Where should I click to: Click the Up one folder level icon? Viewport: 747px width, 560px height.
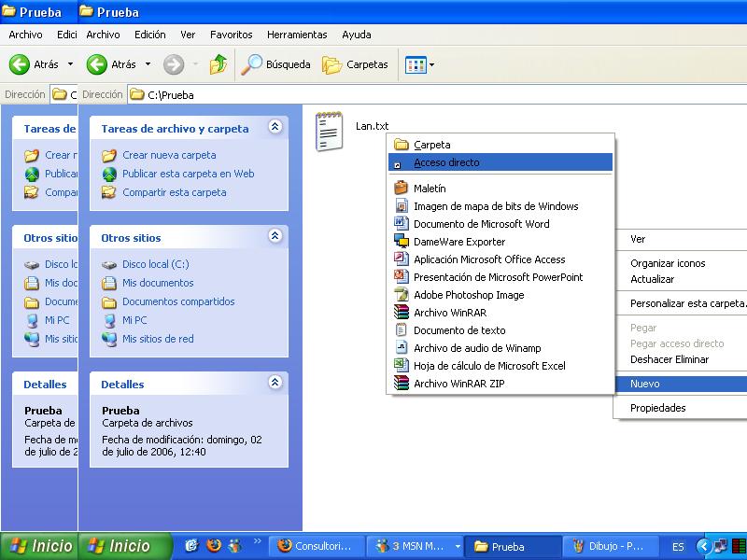(218, 64)
